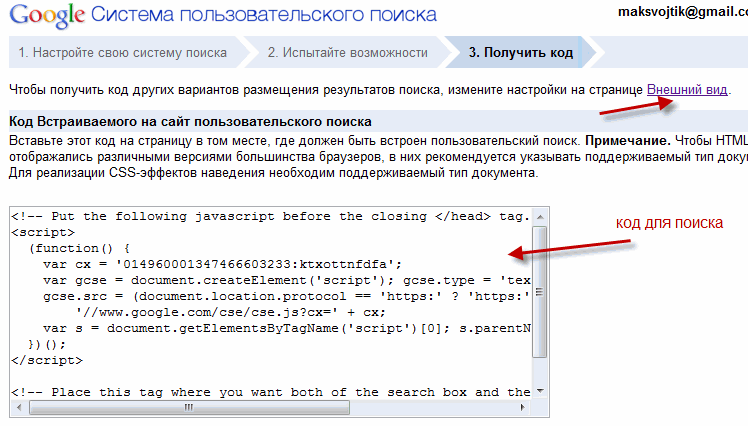This screenshot has height=426, width=748.
Task: Click the vertical scrollbar thumb of code box
Action: [540, 292]
